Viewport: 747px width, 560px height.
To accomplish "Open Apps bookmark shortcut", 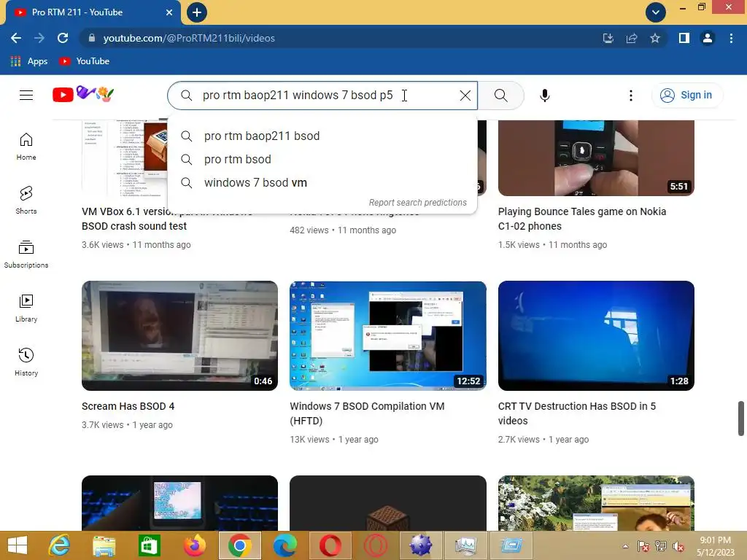I will click(28, 61).
